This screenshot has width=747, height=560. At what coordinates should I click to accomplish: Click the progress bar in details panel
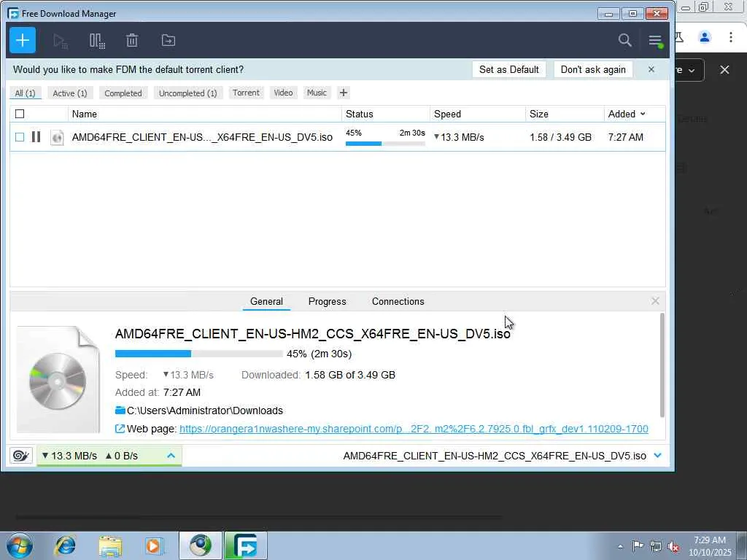[198, 354]
